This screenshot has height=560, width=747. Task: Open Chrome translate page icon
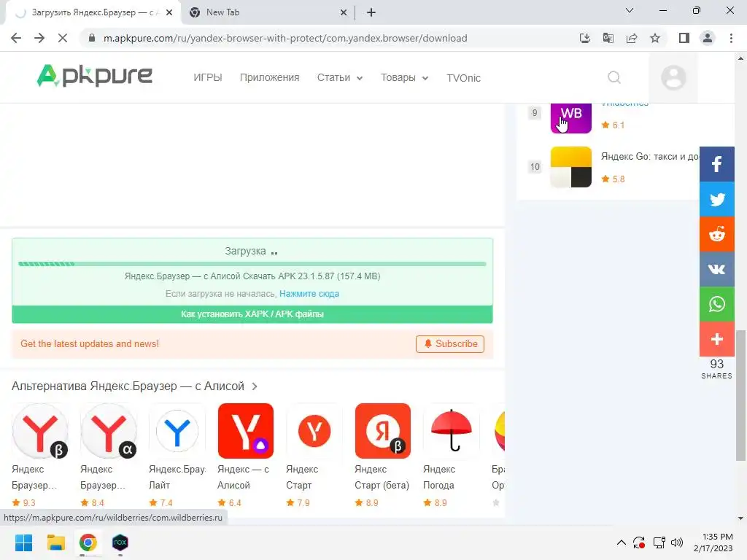pos(608,38)
